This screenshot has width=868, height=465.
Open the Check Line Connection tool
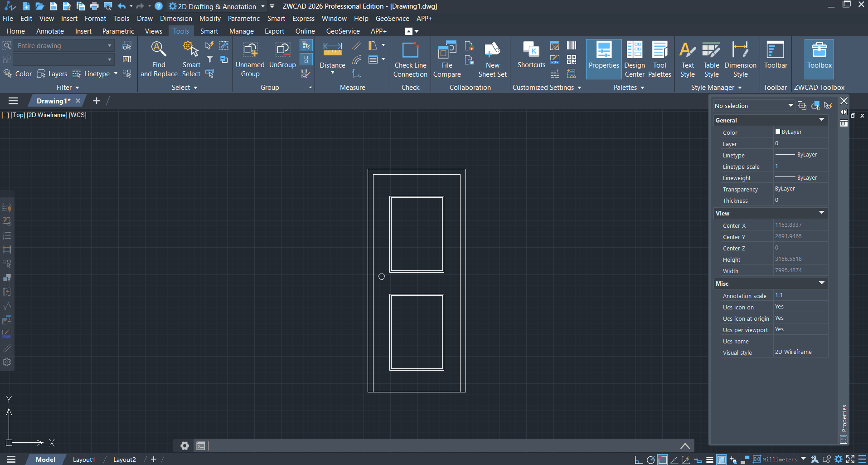coord(410,58)
